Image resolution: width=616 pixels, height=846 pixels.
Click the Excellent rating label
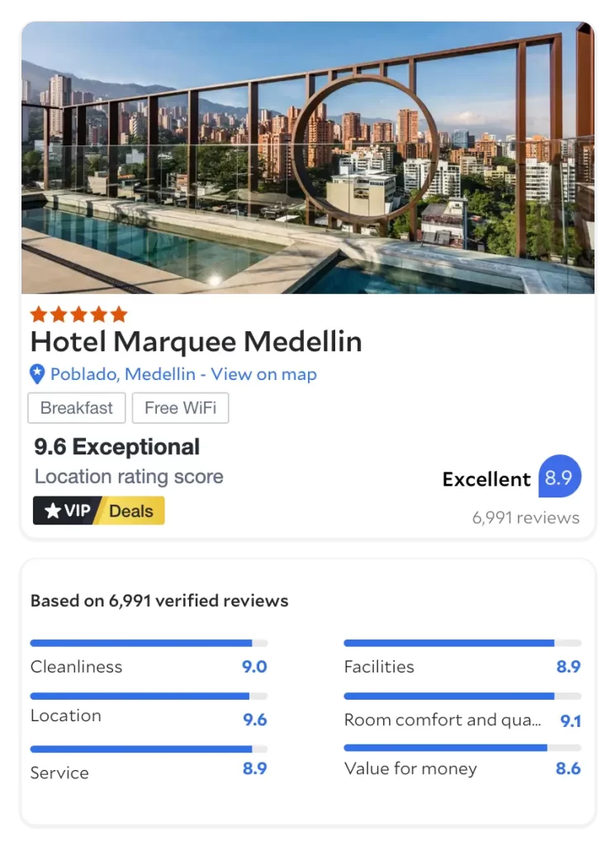click(486, 479)
